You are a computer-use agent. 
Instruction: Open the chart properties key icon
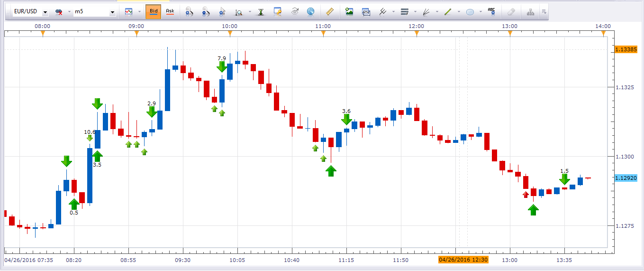point(278,11)
